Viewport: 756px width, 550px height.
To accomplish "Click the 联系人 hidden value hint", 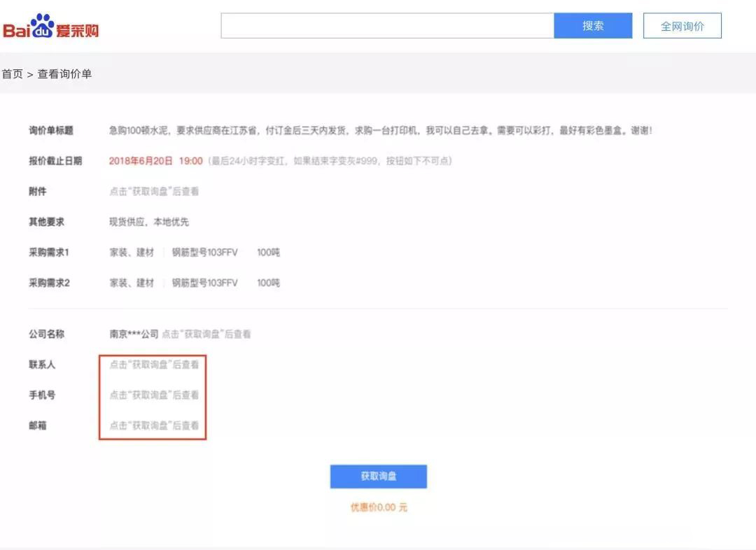I will 154,365.
